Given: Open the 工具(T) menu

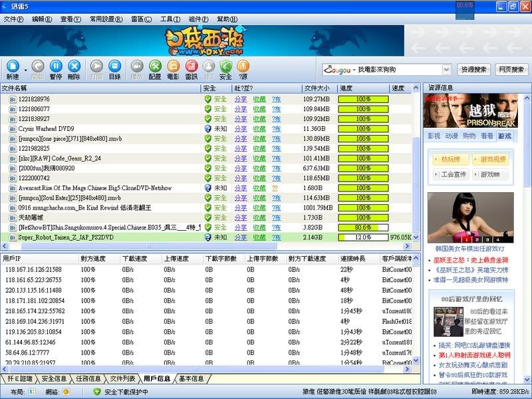Looking at the screenshot, I should (x=170, y=19).
